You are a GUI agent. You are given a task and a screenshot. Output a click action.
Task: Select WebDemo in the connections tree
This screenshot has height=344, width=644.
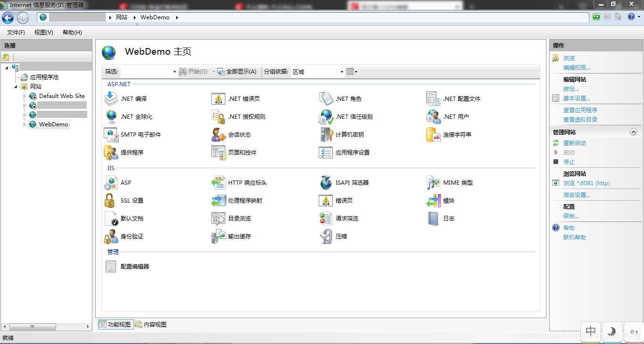[53, 124]
